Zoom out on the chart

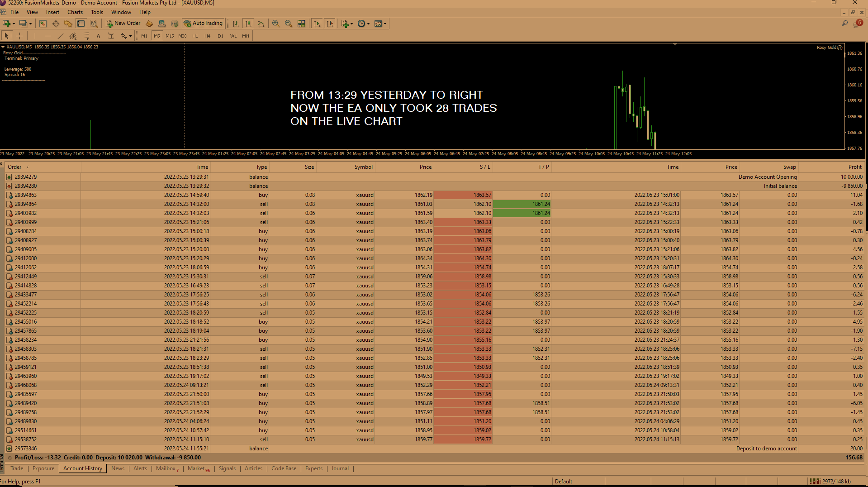click(x=288, y=24)
